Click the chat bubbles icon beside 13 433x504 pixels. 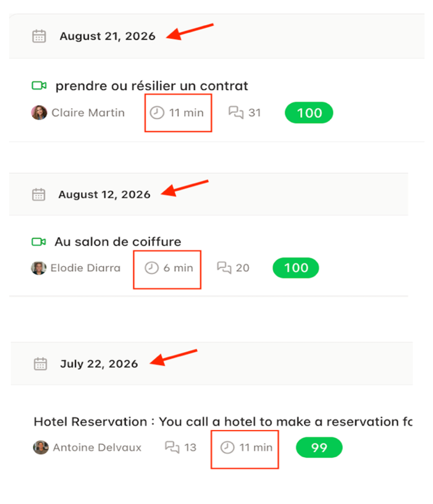(x=172, y=447)
